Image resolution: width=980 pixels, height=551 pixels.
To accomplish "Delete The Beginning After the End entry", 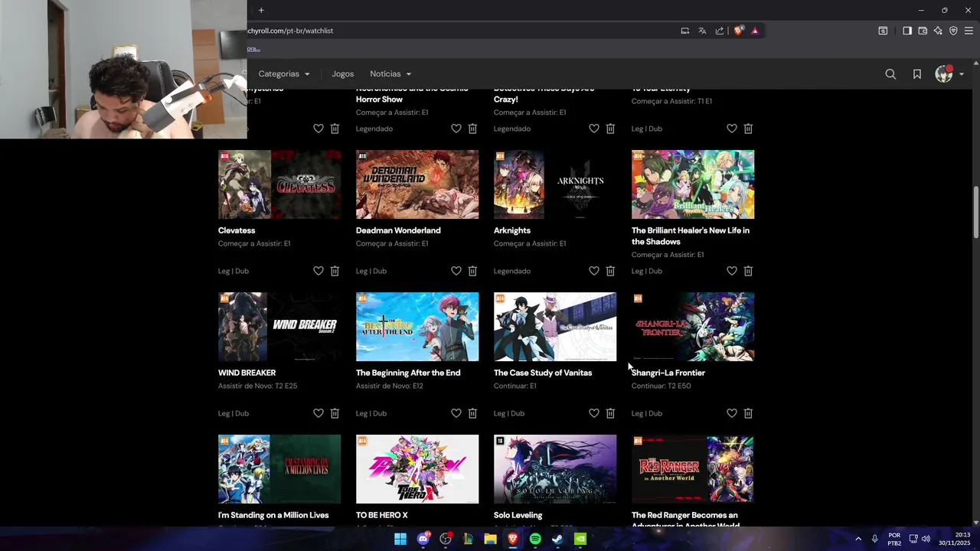I will [472, 413].
